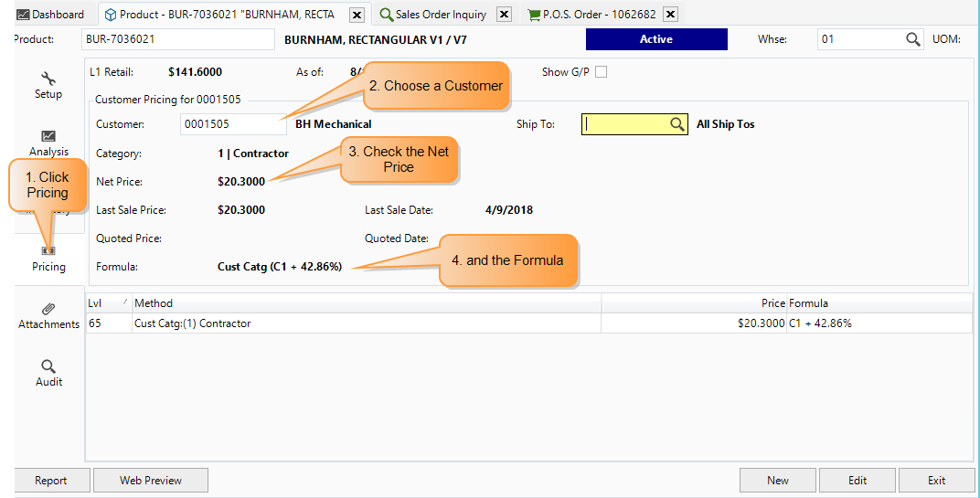Viewport: 980px width, 498px height.
Task: Focus the Customer number field 0001505
Action: [233, 124]
